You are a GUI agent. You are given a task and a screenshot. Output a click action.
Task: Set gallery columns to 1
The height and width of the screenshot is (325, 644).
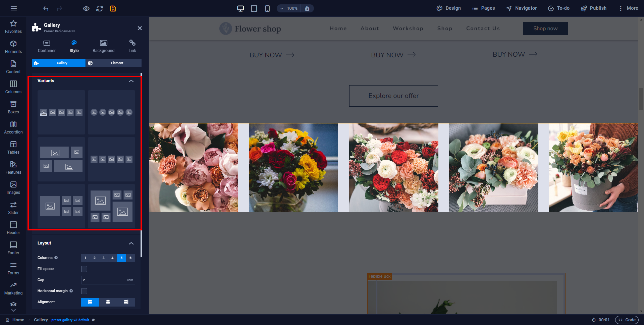point(86,258)
